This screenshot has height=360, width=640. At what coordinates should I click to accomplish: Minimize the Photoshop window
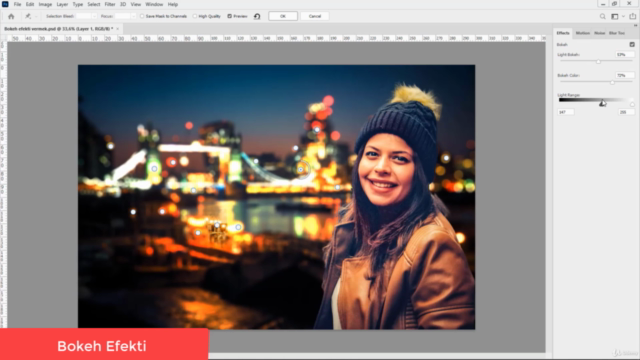point(603,4)
